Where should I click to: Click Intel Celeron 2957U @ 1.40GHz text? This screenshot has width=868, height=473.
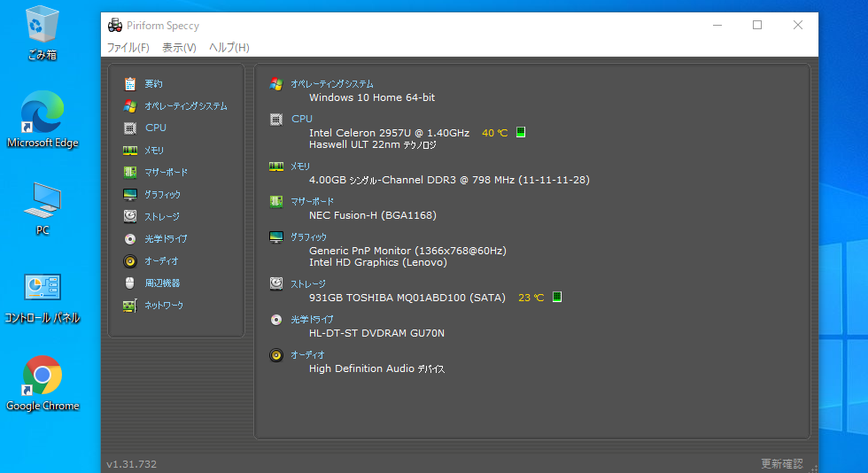pyautogui.click(x=389, y=133)
